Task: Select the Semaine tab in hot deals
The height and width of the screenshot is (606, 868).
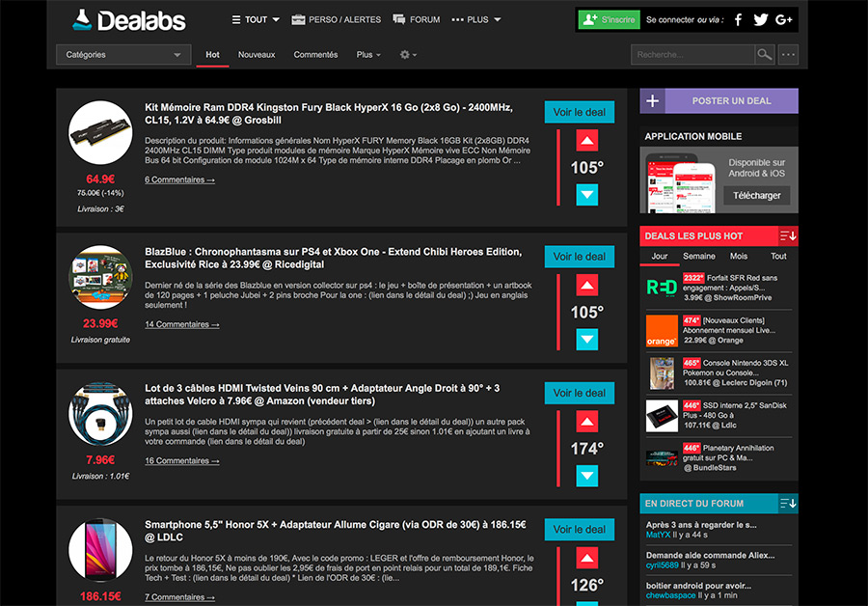Action: point(697,256)
